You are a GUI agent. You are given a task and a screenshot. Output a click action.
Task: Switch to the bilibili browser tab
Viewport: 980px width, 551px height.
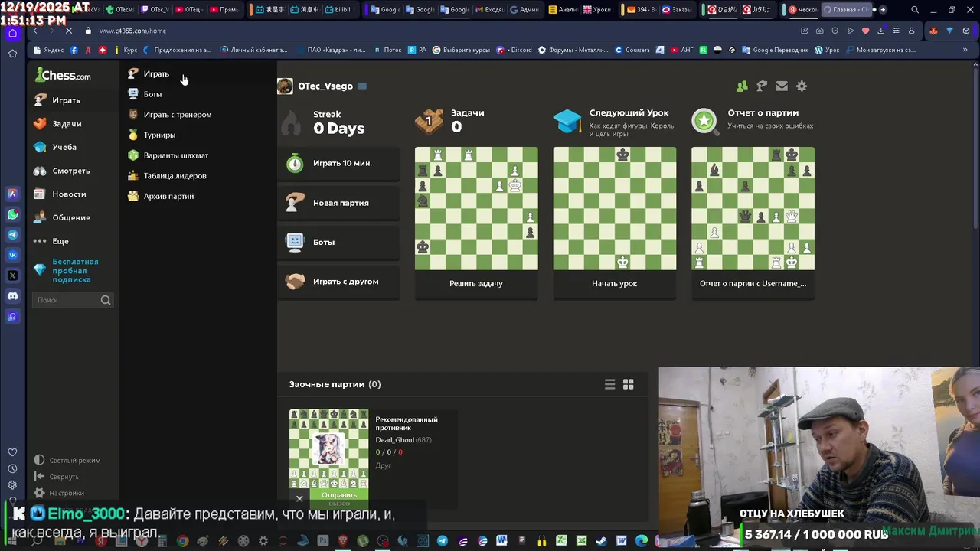(338, 10)
